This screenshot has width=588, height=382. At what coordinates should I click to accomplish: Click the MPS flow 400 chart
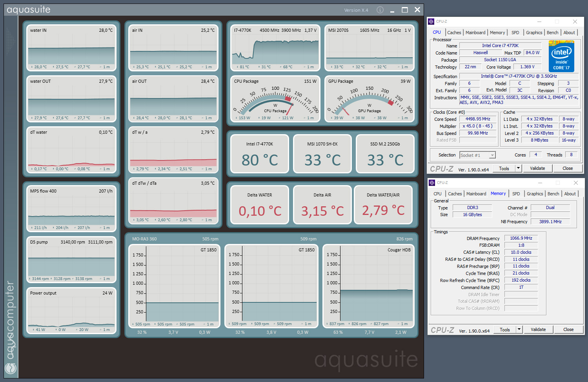[x=71, y=209]
